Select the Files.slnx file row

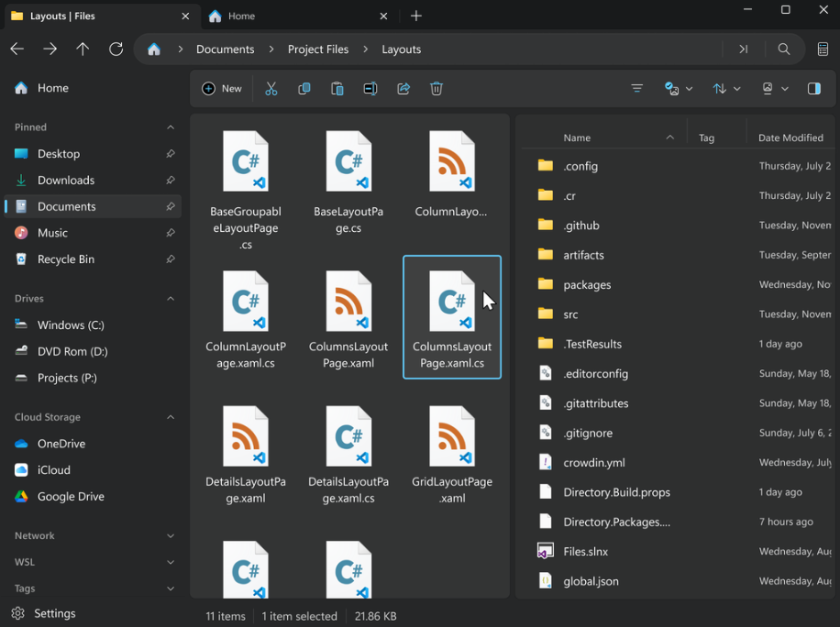[x=679, y=552]
